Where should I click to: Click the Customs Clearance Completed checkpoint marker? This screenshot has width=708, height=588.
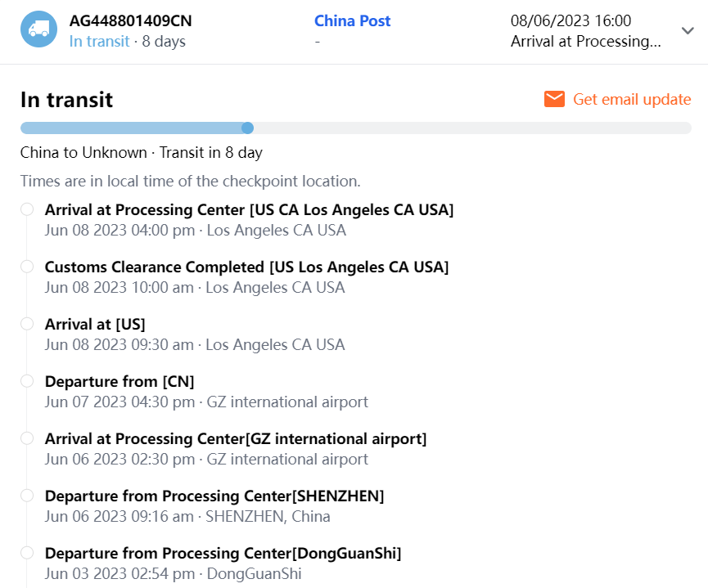(x=27, y=267)
